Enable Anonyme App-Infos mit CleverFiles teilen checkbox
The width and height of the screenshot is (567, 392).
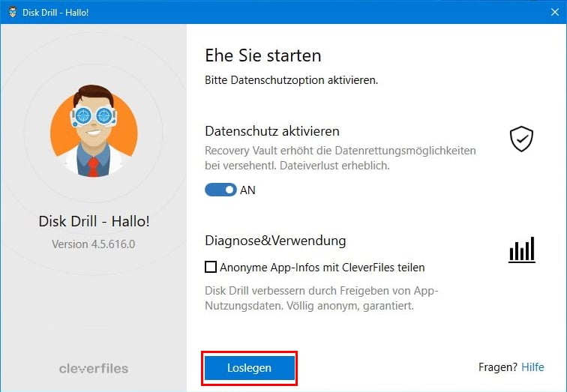[x=211, y=267]
